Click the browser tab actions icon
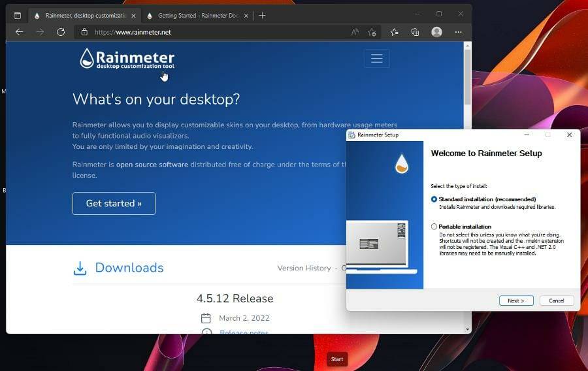Screen dimensions: 588x371 tap(17, 16)
